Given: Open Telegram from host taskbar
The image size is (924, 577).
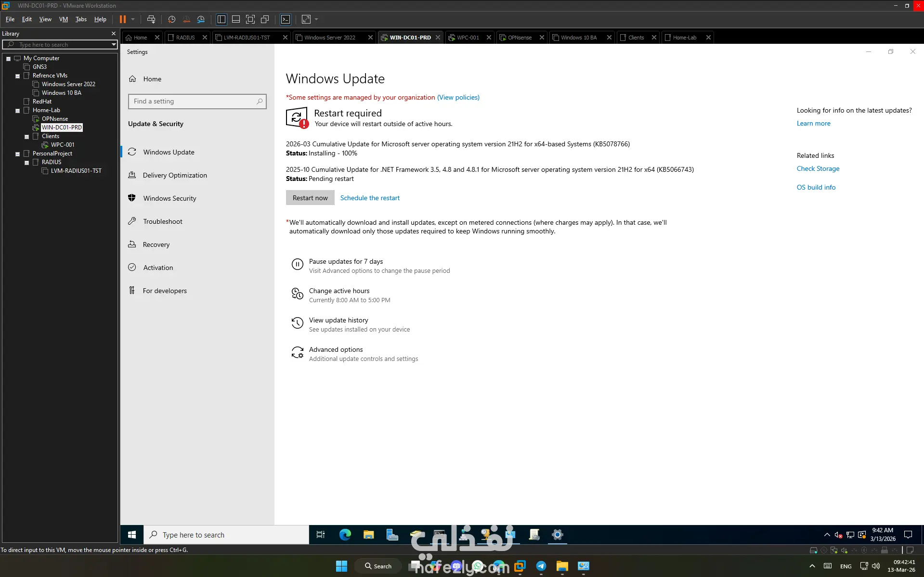Looking at the screenshot, I should point(541,566).
